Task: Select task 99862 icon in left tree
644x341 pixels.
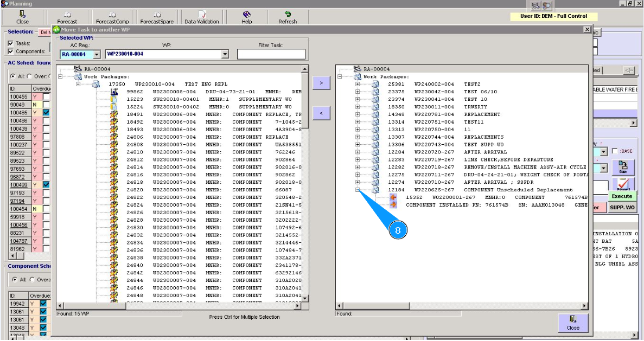Action: [x=114, y=92]
